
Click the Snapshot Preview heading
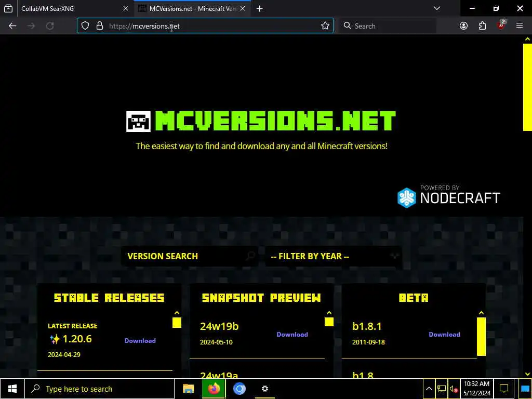click(261, 298)
